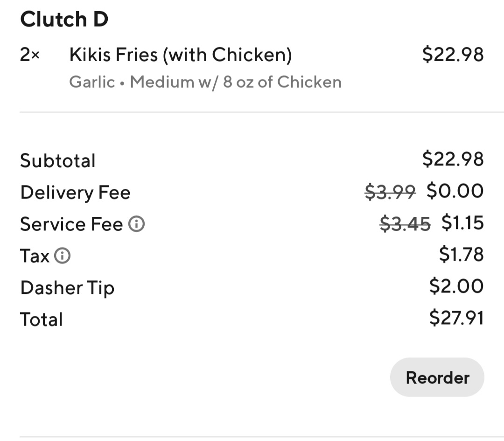This screenshot has width=504, height=441.
Task: Tap the Service Fee info icon
Action: point(137,225)
